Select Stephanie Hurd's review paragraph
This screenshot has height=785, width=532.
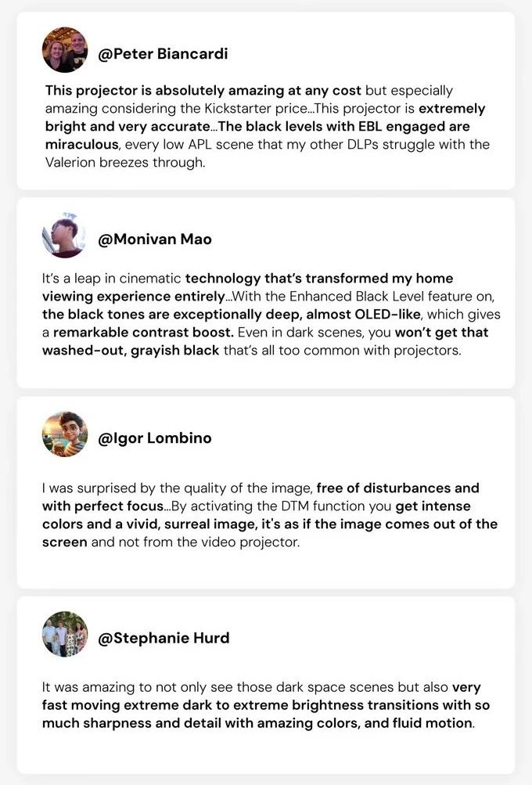pos(266,705)
